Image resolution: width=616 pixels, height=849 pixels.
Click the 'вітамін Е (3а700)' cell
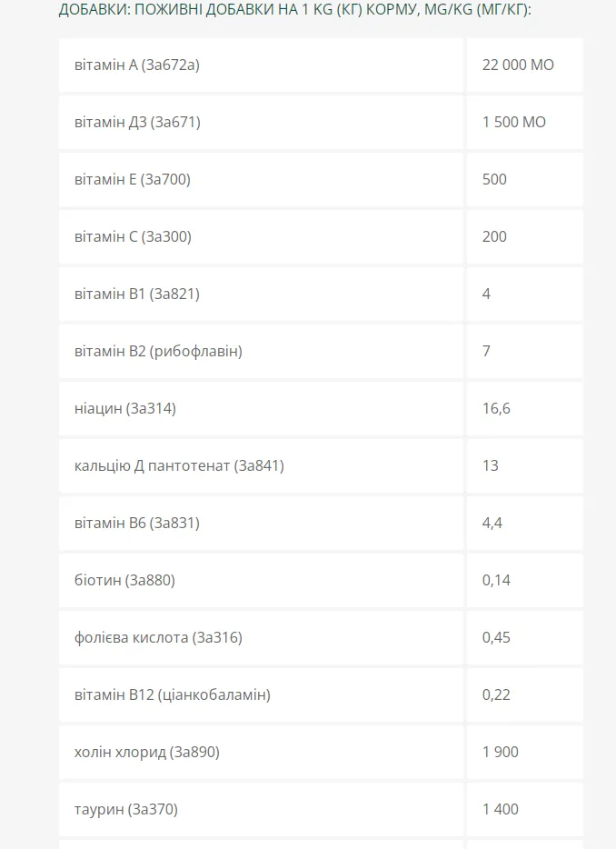point(262,180)
